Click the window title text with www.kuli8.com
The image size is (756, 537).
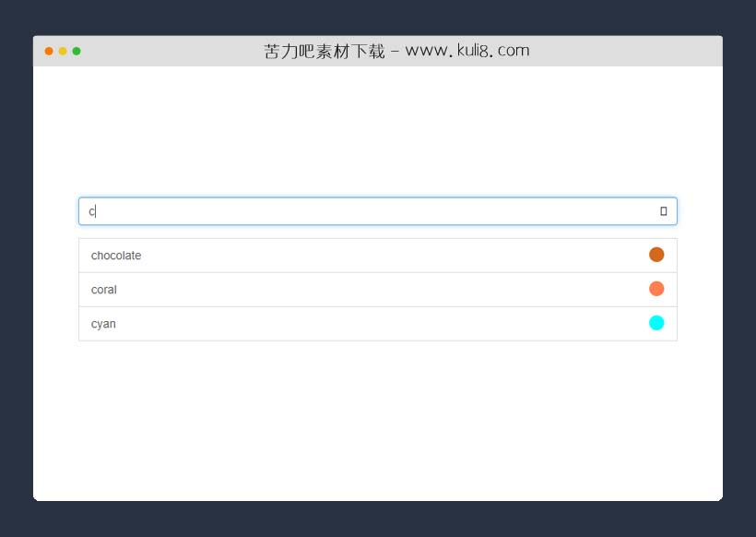tap(396, 51)
